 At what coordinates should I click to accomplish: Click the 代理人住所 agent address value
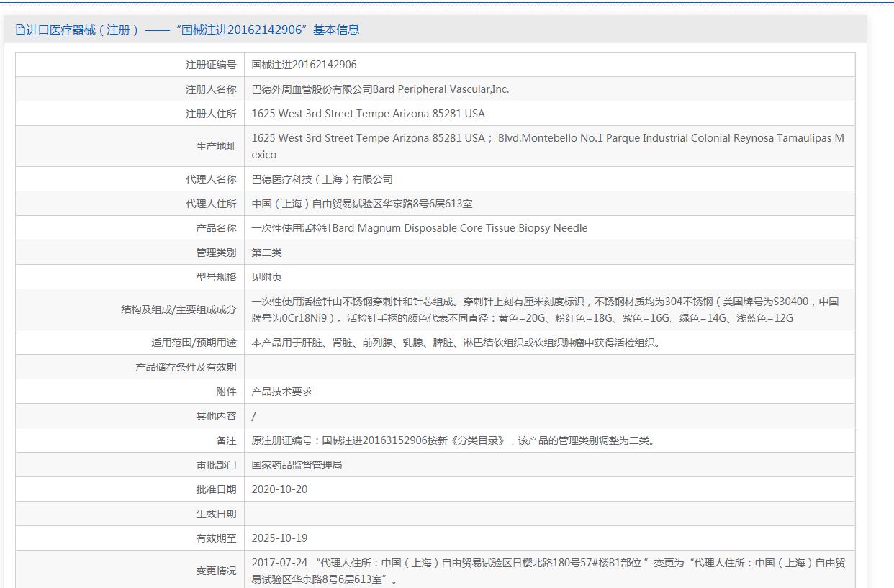coord(361,204)
